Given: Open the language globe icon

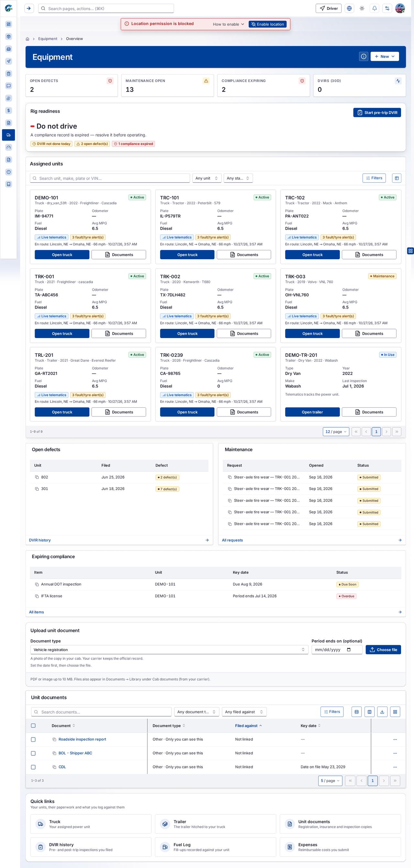Looking at the screenshot, I should click(x=349, y=8).
